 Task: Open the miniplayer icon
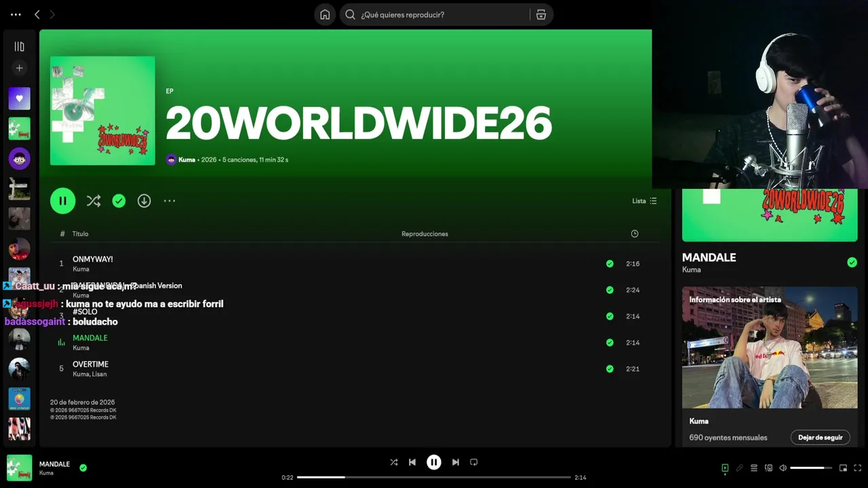pos(843,468)
